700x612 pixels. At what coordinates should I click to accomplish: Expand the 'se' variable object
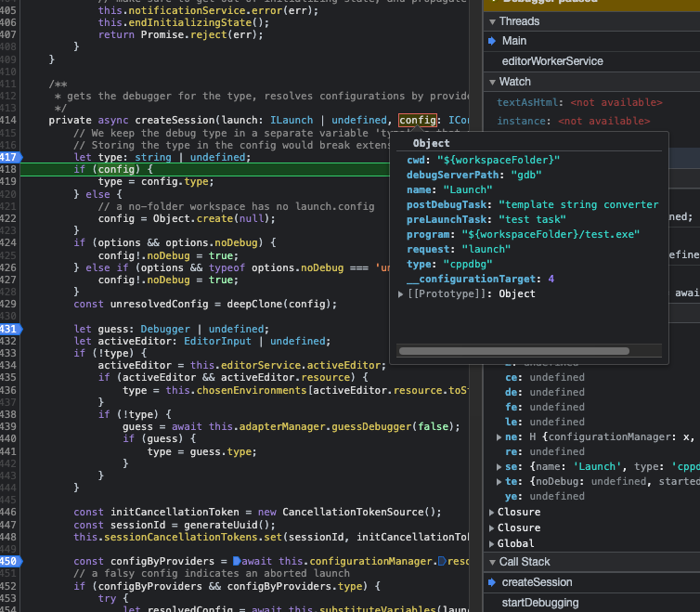click(499, 467)
